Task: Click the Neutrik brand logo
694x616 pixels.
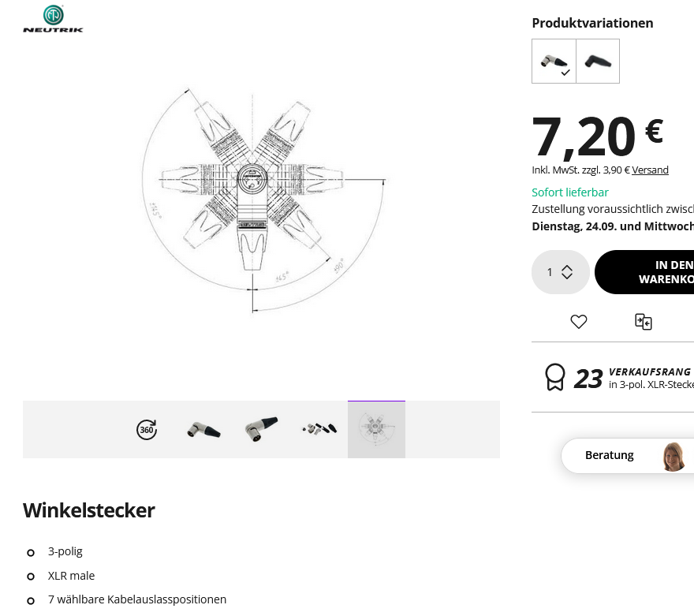Action: click(x=53, y=19)
